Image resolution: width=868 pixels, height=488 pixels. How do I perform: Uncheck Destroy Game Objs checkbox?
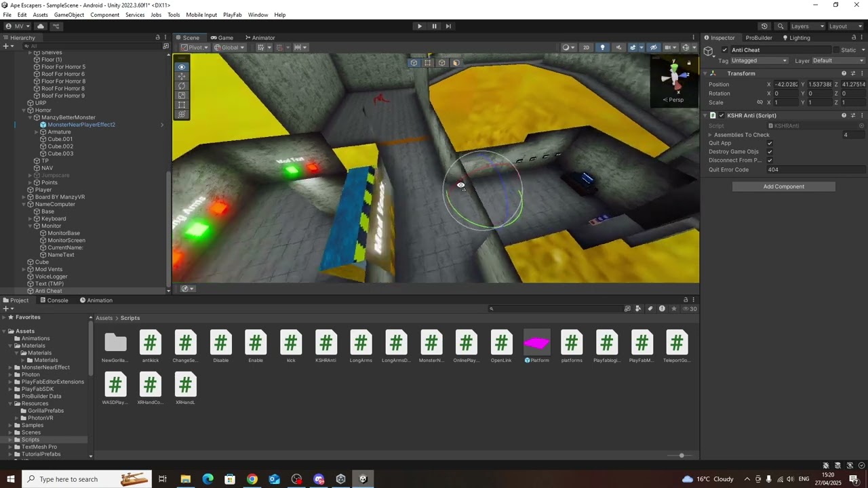(770, 152)
